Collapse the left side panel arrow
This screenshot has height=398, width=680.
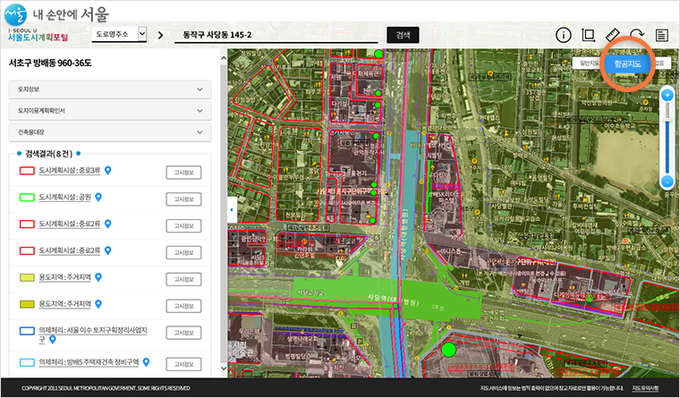[x=232, y=209]
